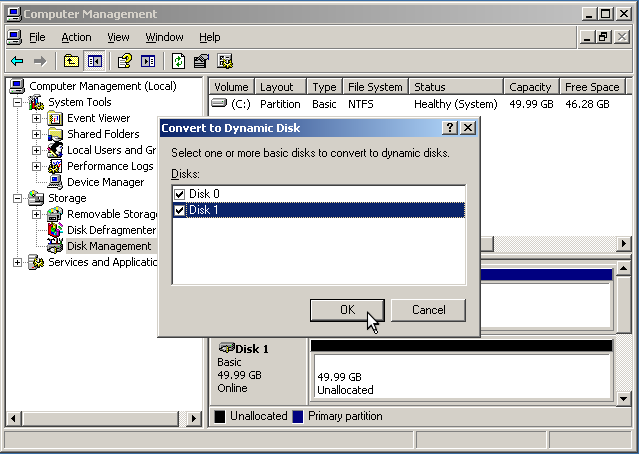
Task: Click the dialog's context help question button
Action: coord(450,128)
